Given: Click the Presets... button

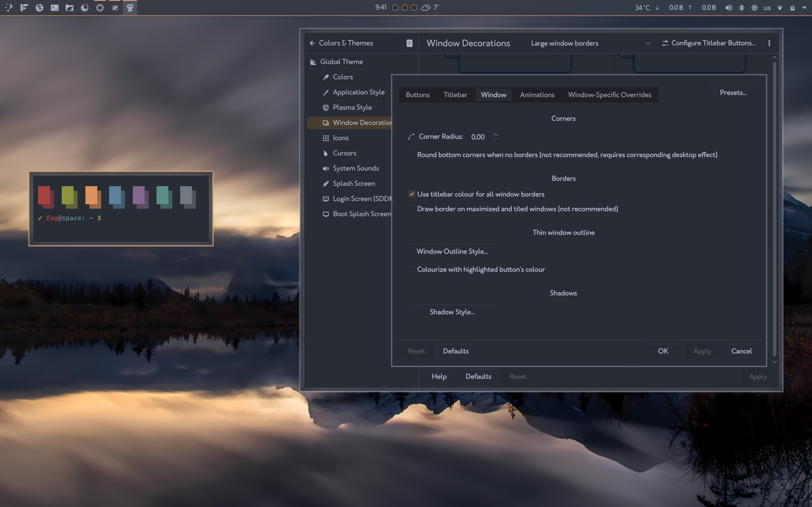Looking at the screenshot, I should pyautogui.click(x=733, y=93).
